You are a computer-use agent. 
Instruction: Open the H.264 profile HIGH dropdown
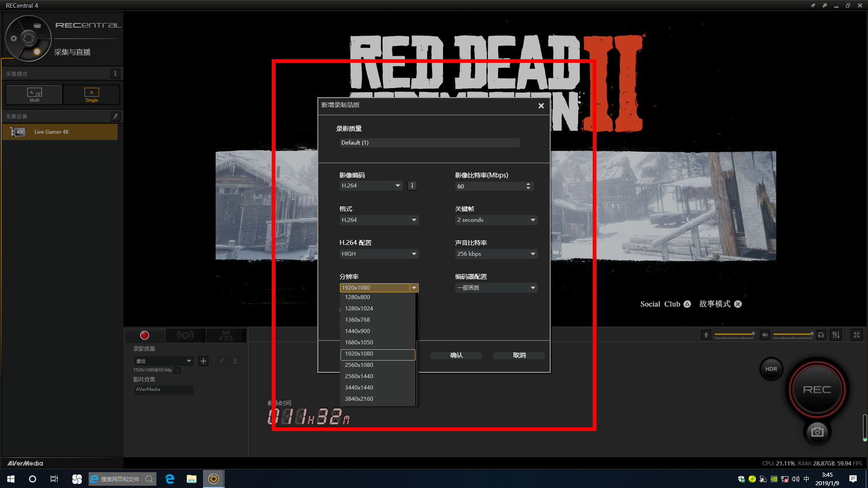[x=379, y=254]
